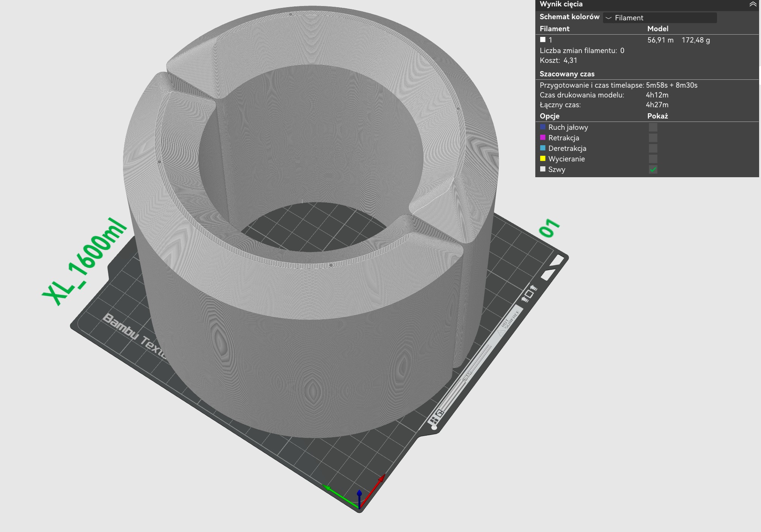Click the magenta Retrakcja legend icon

coord(543,137)
